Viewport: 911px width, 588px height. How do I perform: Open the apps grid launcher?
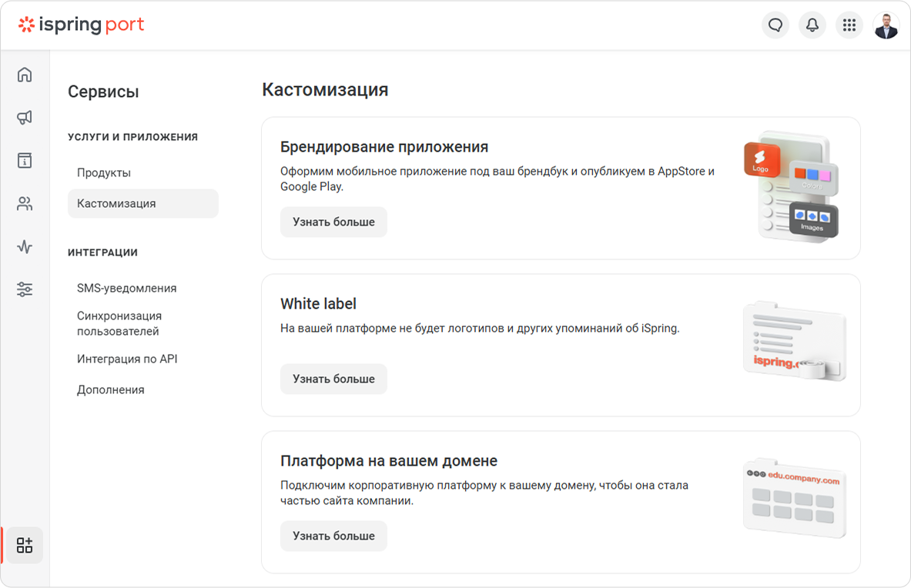(849, 25)
